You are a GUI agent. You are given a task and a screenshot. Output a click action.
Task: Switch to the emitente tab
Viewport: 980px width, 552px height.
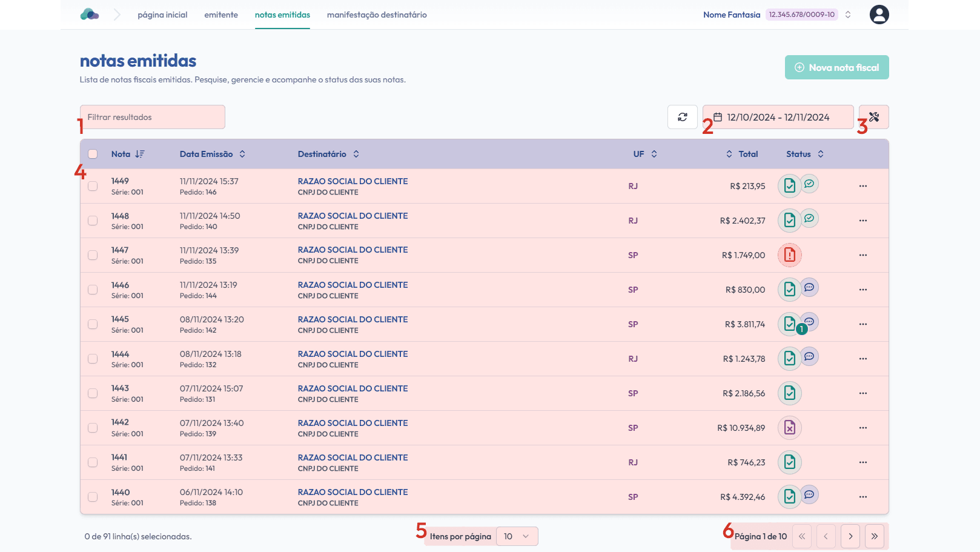(x=221, y=15)
